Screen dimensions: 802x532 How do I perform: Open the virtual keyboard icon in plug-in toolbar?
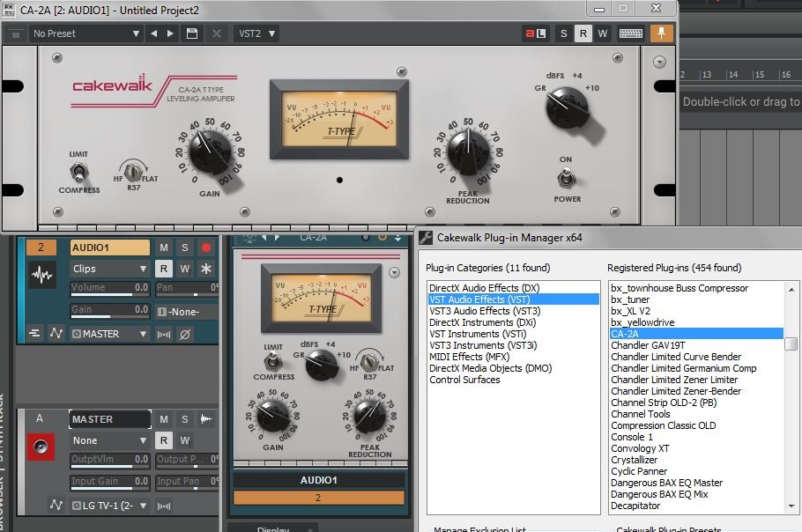[x=630, y=33]
